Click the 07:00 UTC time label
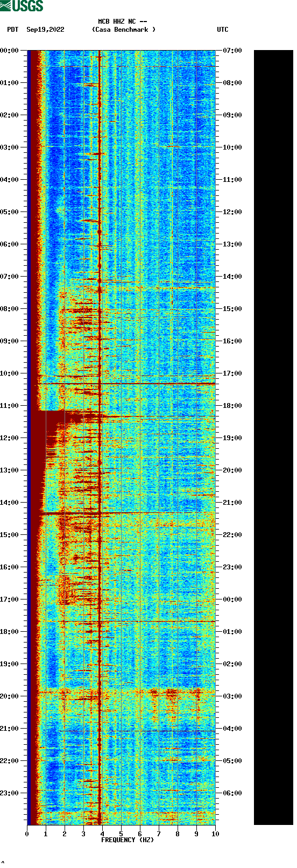Viewport: 297px width, 868px height. point(232,51)
